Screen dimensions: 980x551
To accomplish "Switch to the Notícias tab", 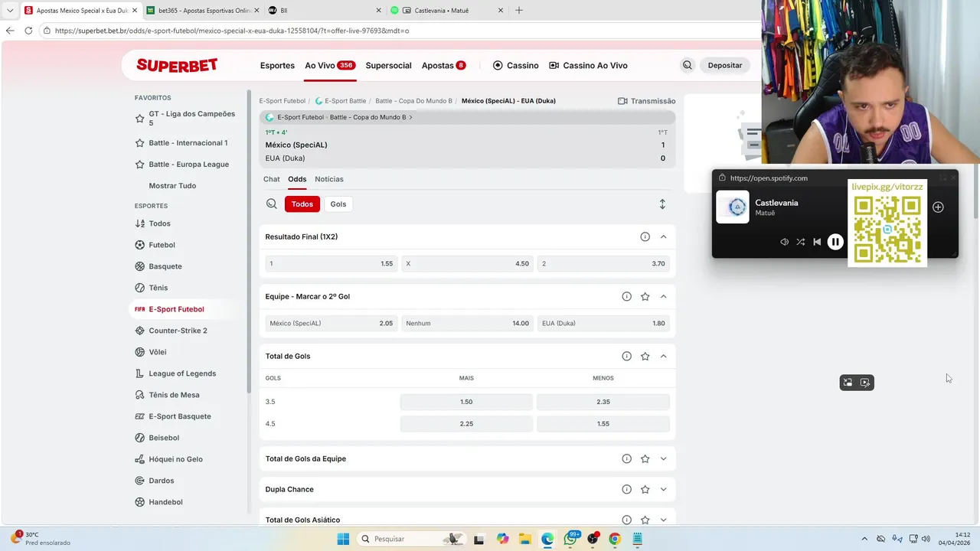I will 329,179.
